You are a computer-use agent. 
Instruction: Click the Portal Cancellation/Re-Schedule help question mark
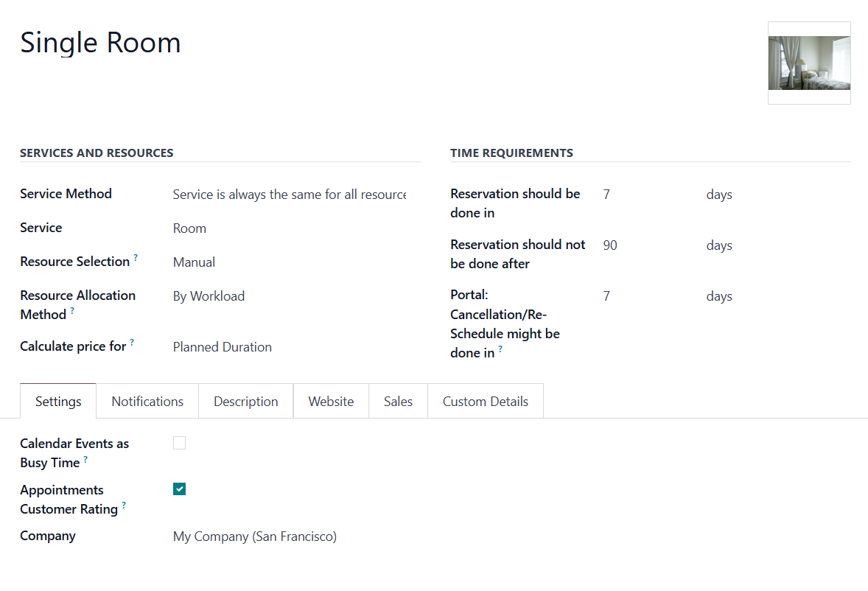click(x=500, y=349)
